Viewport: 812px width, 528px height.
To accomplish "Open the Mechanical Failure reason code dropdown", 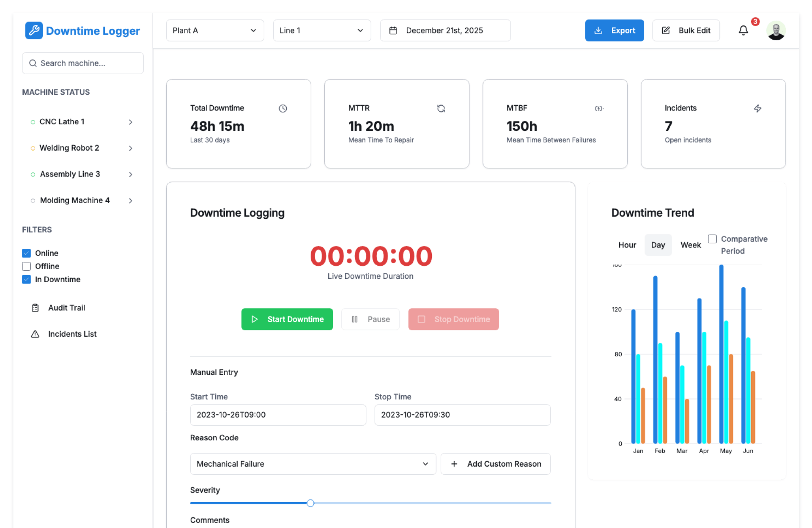I will coord(313,464).
